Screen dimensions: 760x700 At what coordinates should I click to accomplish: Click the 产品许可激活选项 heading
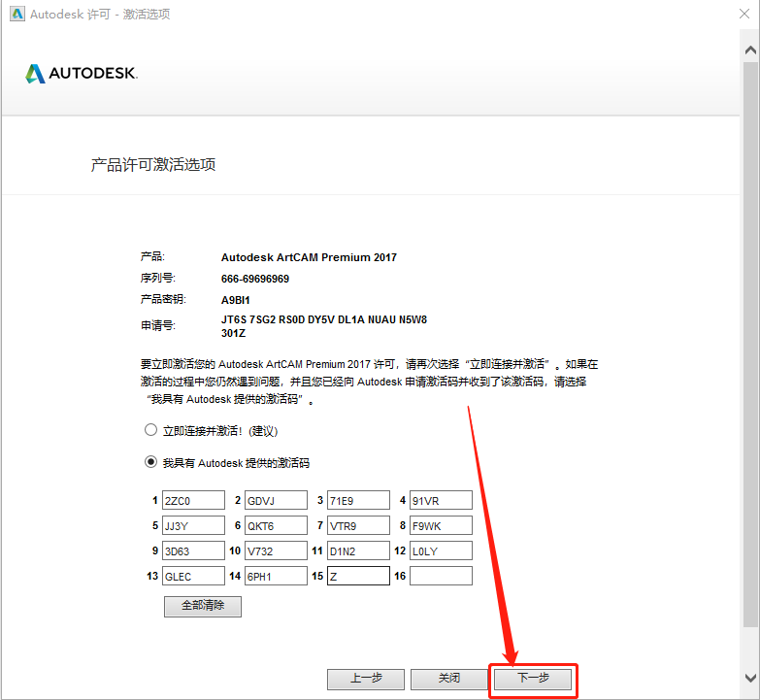(x=153, y=165)
